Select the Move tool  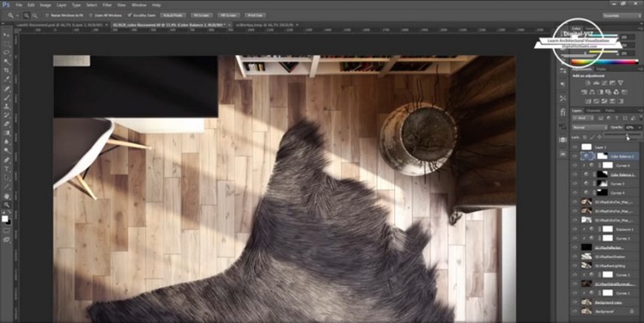pyautogui.click(x=7, y=34)
